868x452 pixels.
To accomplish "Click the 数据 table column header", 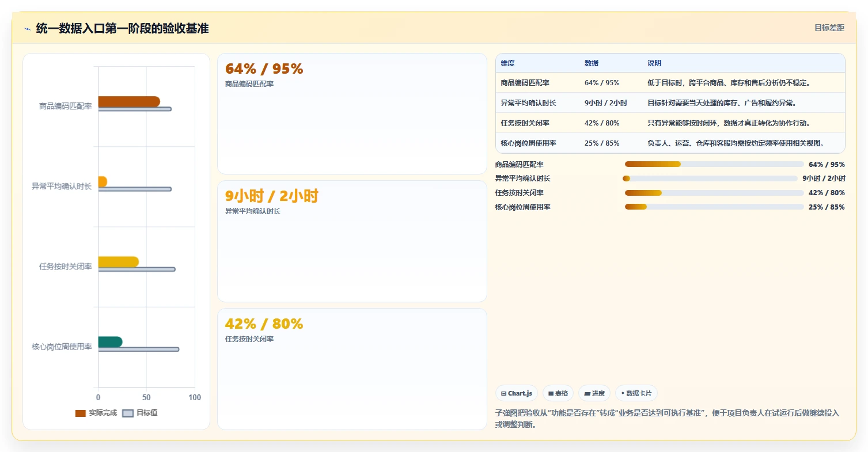I will (x=592, y=63).
